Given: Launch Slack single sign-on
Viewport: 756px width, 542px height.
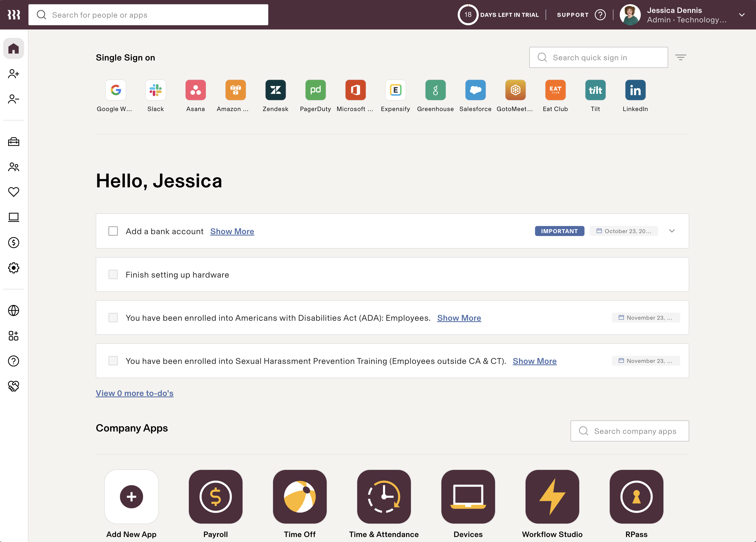Looking at the screenshot, I should [156, 90].
